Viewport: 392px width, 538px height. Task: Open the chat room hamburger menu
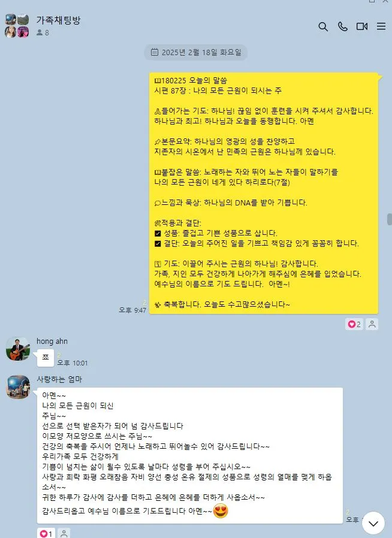pyautogui.click(x=381, y=26)
